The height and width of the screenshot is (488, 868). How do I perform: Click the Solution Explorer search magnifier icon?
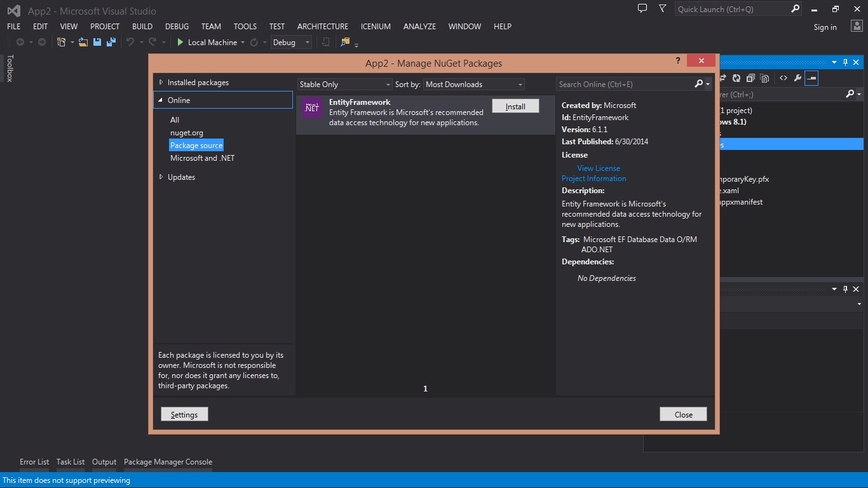pos(850,94)
